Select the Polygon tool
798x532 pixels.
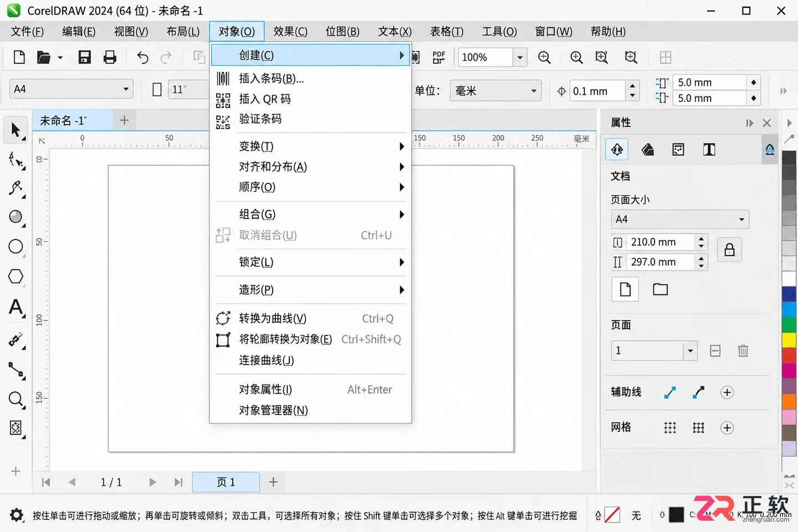tap(16, 277)
